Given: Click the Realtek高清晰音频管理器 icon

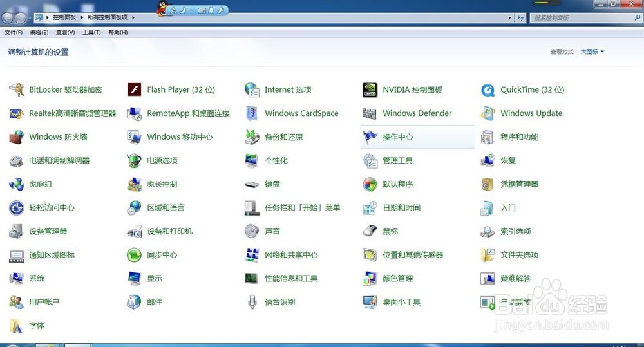Looking at the screenshot, I should pyautogui.click(x=17, y=113).
